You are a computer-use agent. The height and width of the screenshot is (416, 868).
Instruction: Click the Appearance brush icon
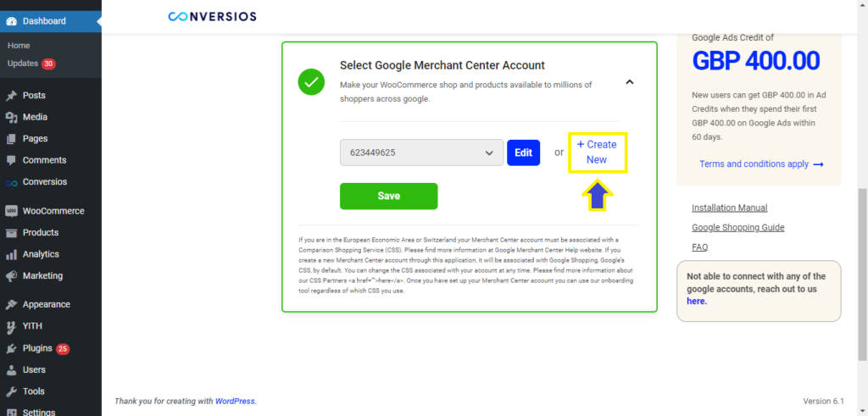12,305
